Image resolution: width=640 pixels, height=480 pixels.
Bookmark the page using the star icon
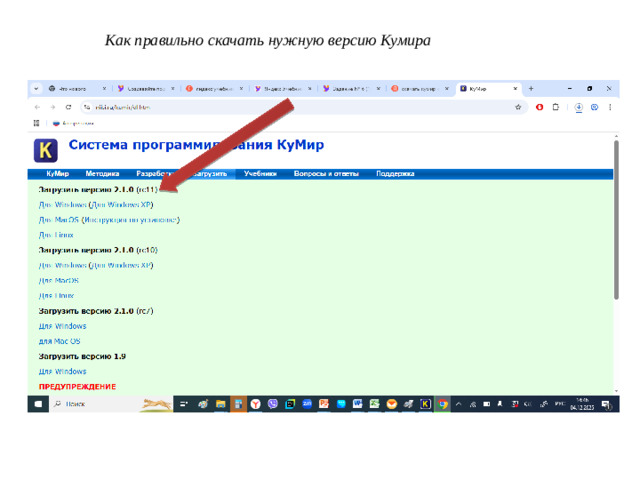coord(518,107)
